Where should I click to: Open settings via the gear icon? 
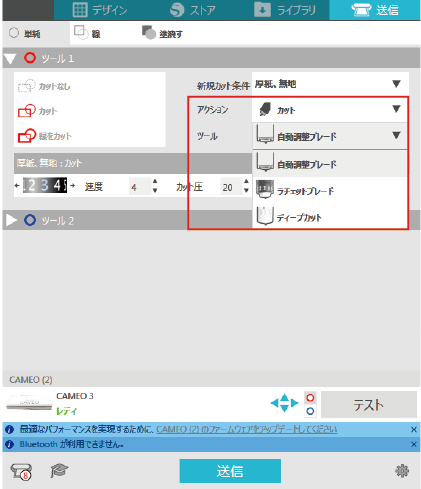point(402,471)
